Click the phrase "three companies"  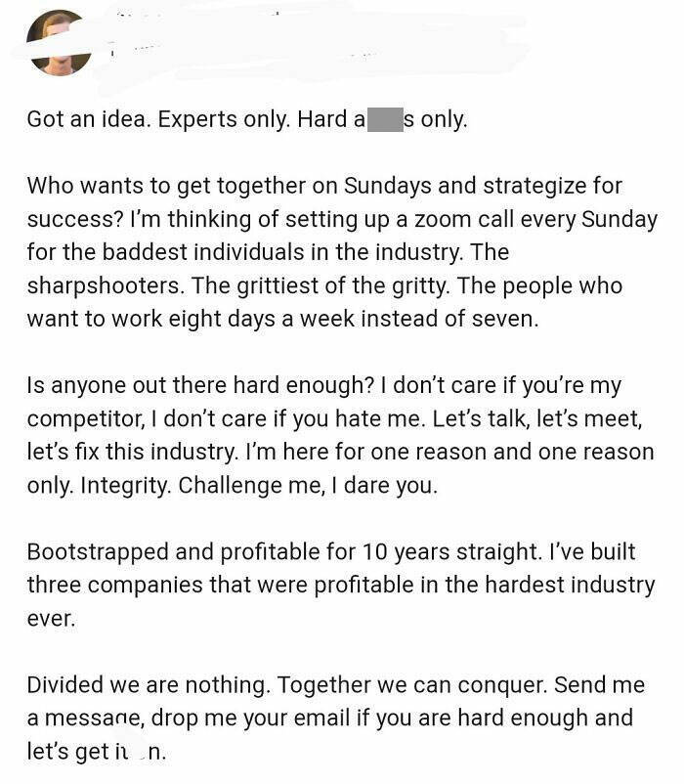(115, 586)
